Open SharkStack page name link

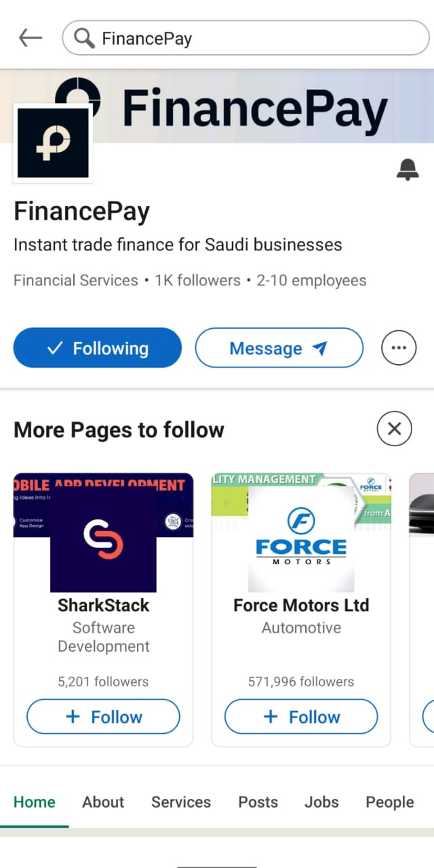[103, 605]
